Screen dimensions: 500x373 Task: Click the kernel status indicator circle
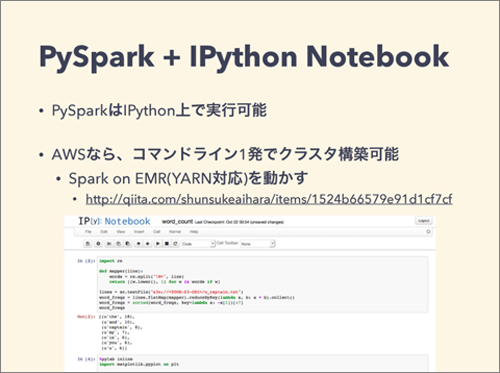pyautogui.click(x=428, y=232)
